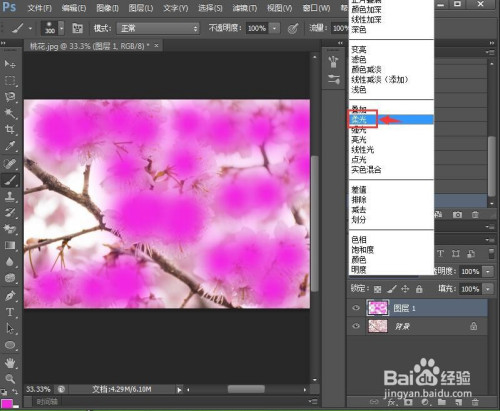The height and width of the screenshot is (411, 500).
Task: Select the Crop tool
Action: (x=10, y=129)
